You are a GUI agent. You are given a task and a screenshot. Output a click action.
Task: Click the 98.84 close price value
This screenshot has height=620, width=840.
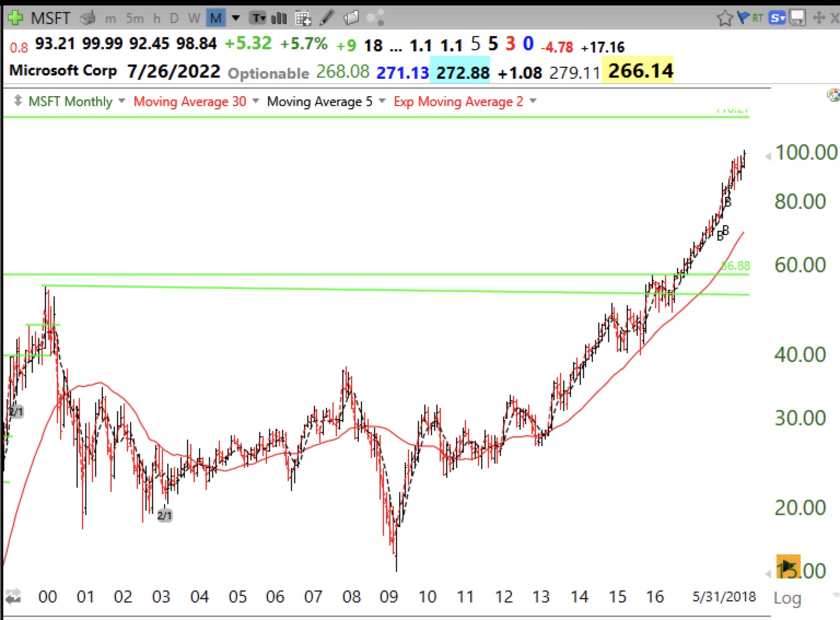[196, 43]
